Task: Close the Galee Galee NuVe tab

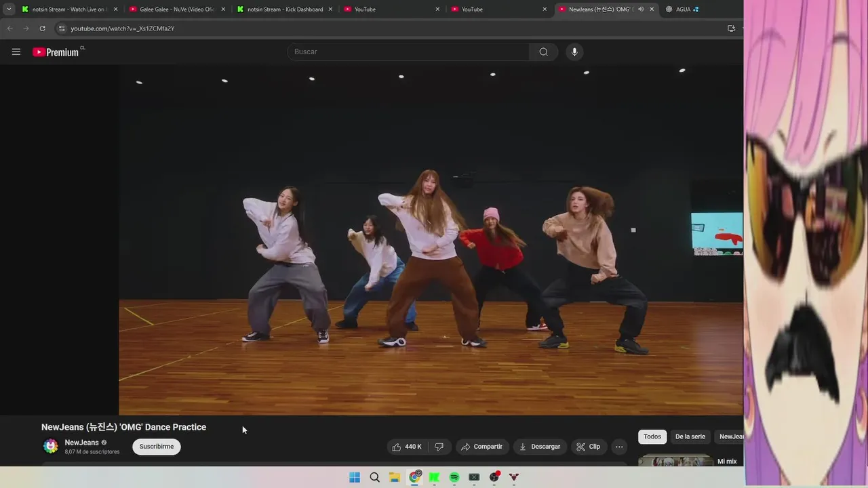Action: [223, 9]
